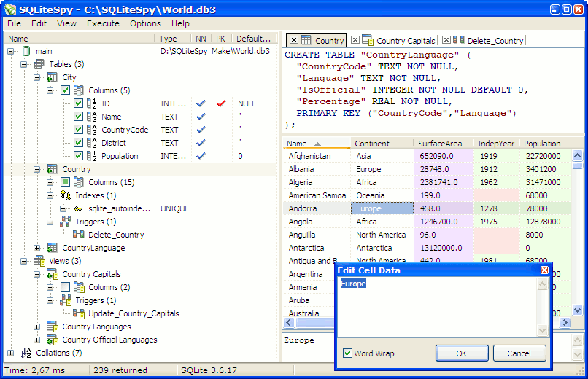This screenshot has width=588, height=379.
Task: Click the Collations sort icon
Action: coord(26,353)
